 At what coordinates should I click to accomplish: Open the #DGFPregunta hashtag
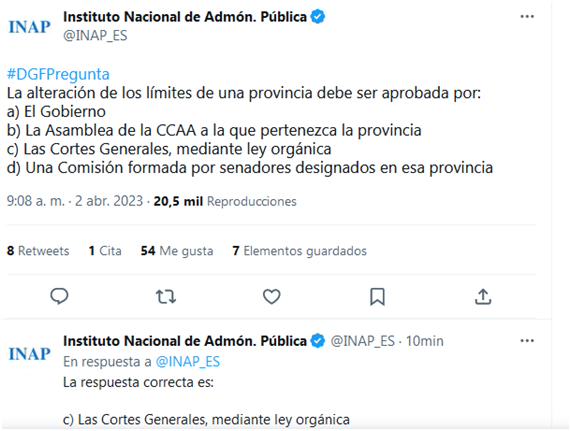click(x=58, y=74)
